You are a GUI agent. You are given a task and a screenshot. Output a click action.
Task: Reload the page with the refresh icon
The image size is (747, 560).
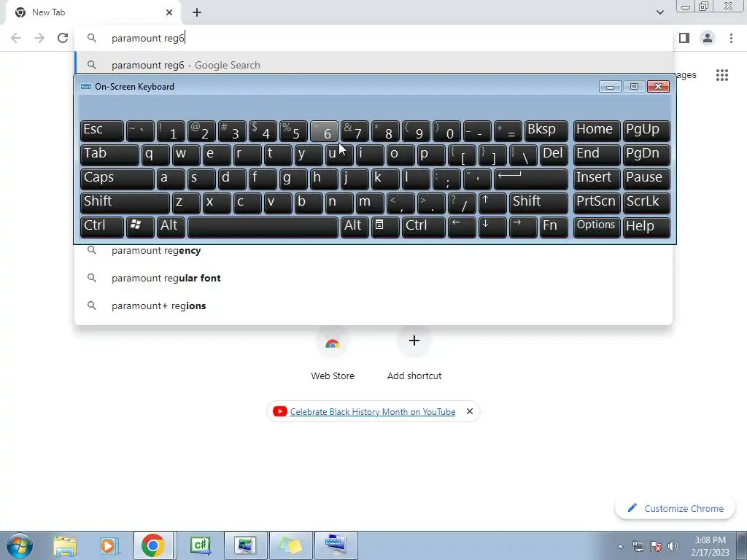pos(63,38)
